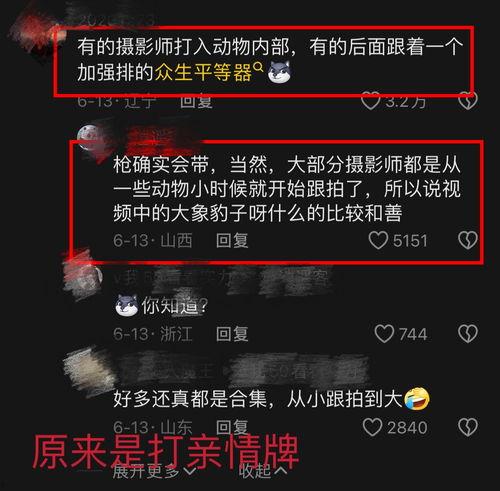
Task: Reply to the Zhejiang 你知道? comment
Action: [232, 334]
